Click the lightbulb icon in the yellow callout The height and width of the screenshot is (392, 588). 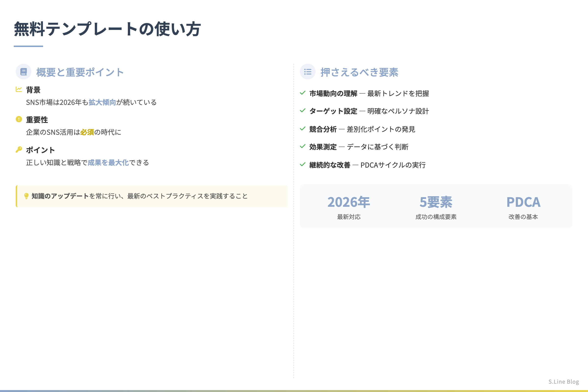click(26, 196)
